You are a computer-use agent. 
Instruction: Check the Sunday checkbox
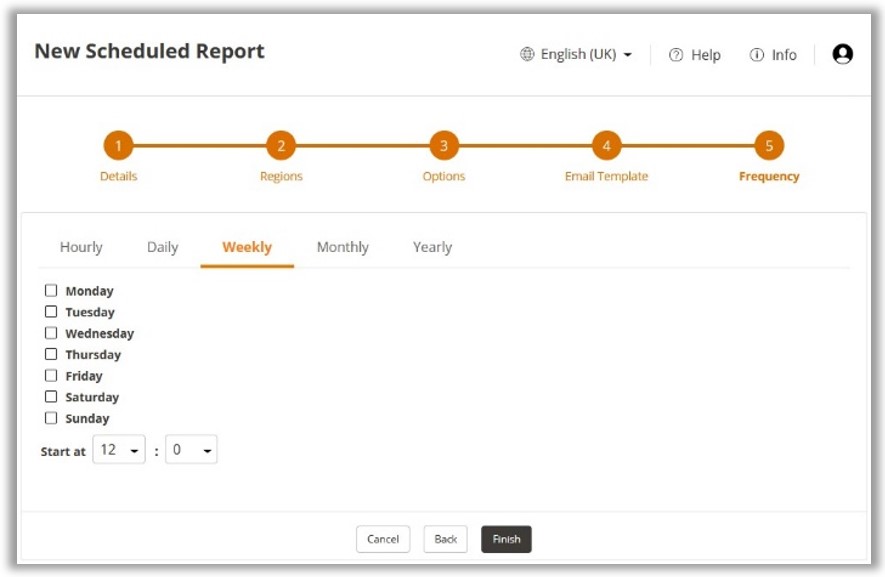coord(51,418)
